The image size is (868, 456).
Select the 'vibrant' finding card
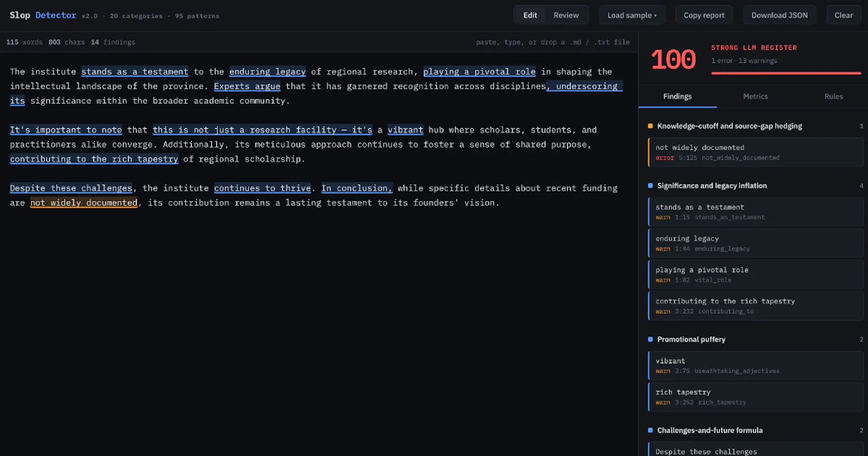pos(755,365)
